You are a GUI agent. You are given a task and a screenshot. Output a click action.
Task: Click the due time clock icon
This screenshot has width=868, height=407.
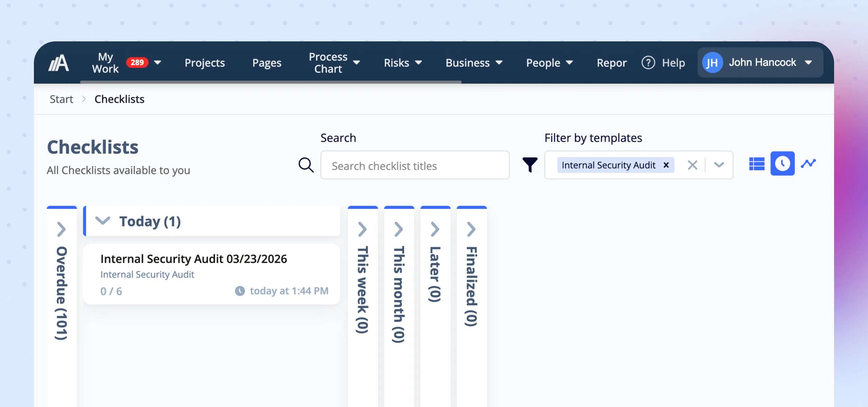coord(240,291)
